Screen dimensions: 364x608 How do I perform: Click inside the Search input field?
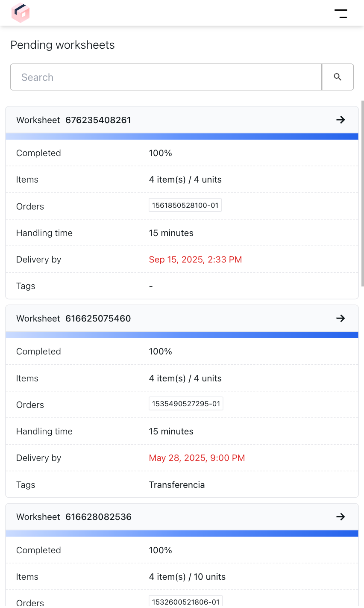click(x=166, y=77)
